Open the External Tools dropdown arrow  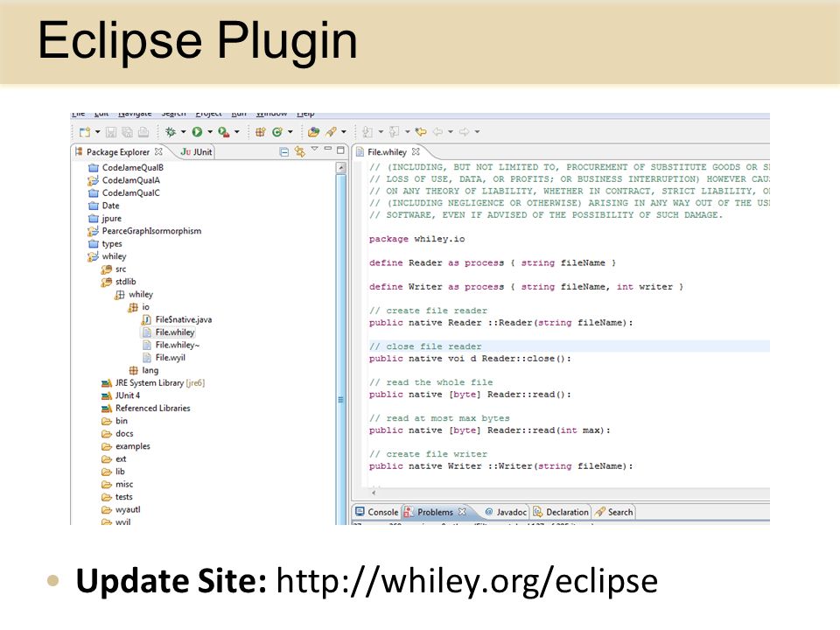(237, 132)
